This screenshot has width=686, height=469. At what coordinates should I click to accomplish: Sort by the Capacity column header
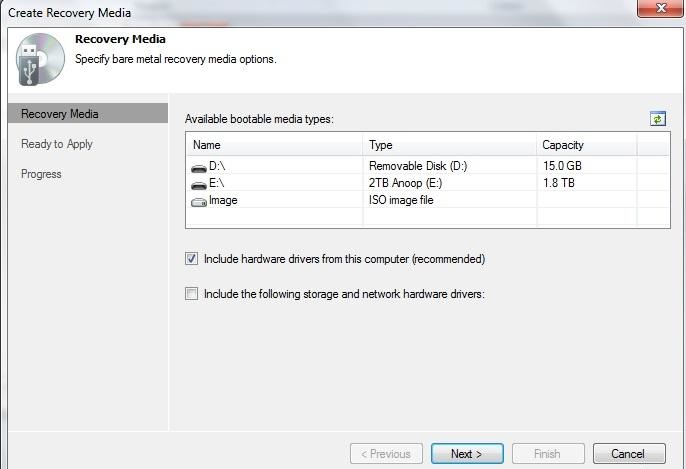587,145
